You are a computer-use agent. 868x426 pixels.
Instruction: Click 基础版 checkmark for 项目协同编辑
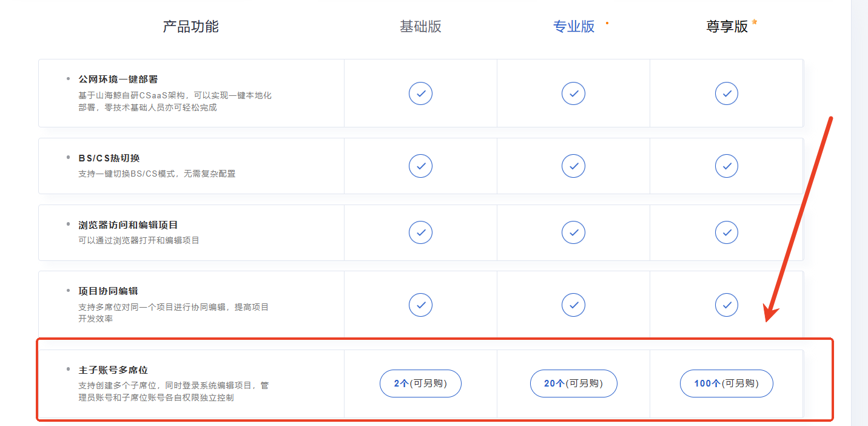point(420,305)
